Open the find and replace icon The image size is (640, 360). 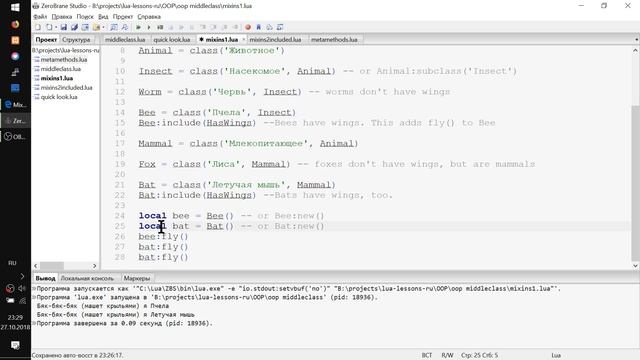tap(124, 27)
